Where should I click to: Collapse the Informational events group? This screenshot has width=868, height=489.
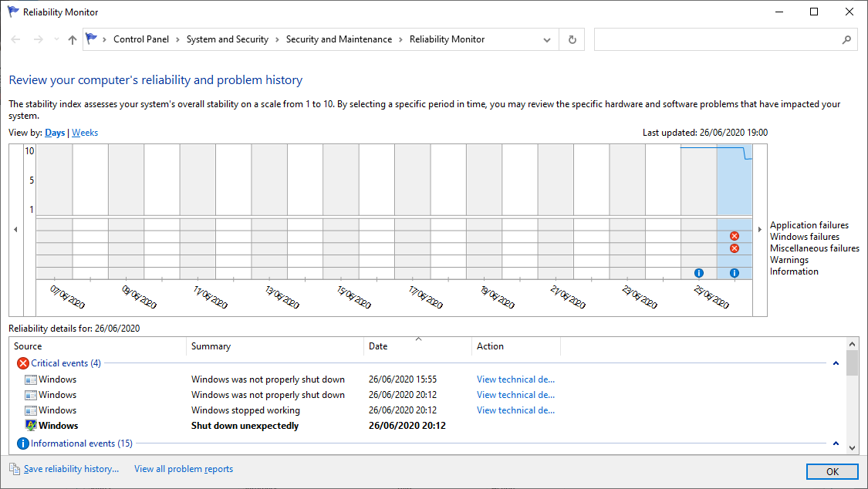point(836,443)
